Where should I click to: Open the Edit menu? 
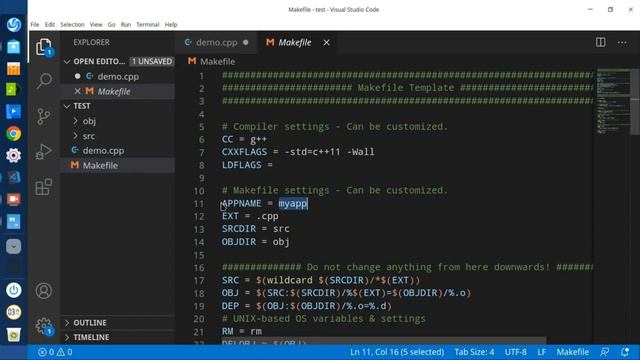tap(50, 24)
